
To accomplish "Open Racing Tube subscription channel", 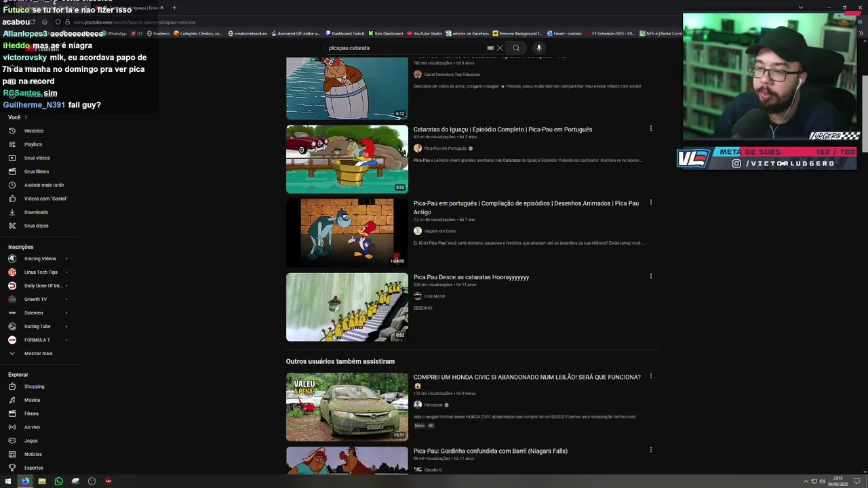I will coord(37,326).
